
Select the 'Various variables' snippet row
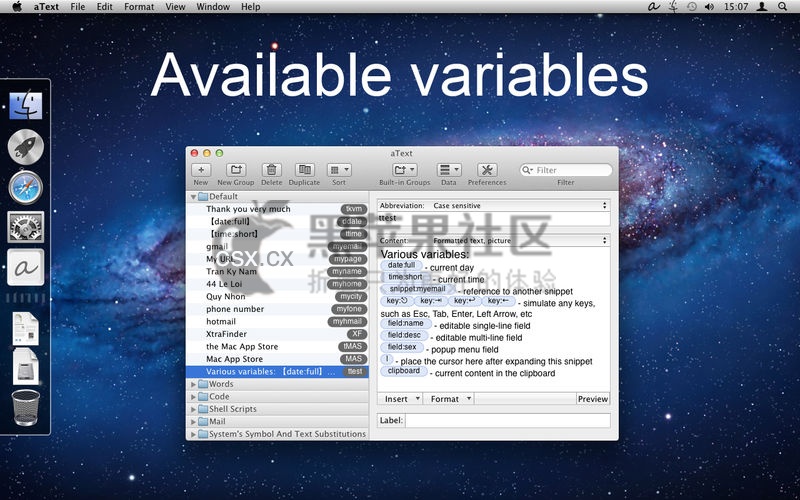(277, 371)
